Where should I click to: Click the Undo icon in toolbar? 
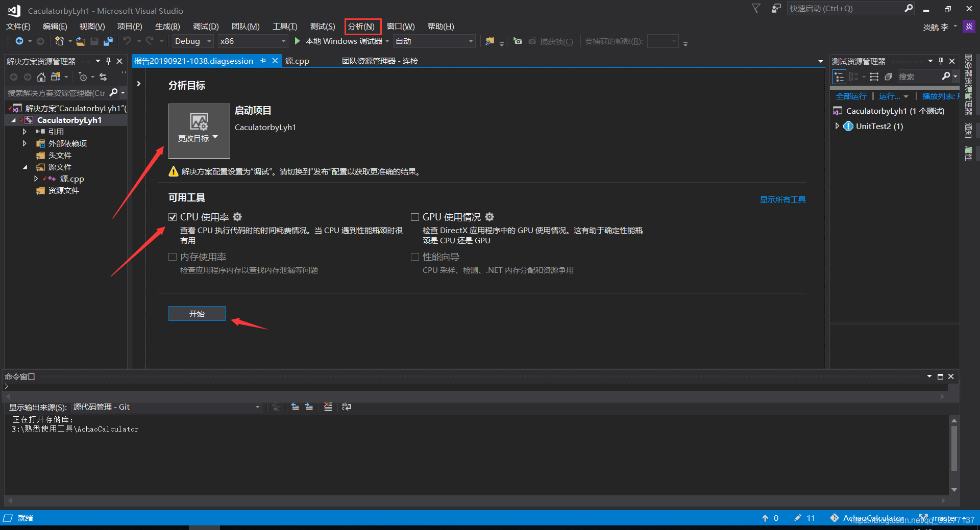point(127,41)
